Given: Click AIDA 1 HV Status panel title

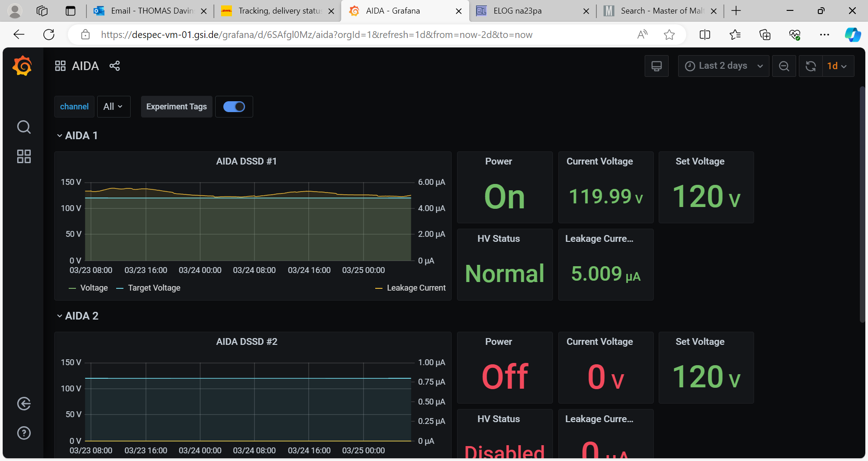Looking at the screenshot, I should click(499, 239).
